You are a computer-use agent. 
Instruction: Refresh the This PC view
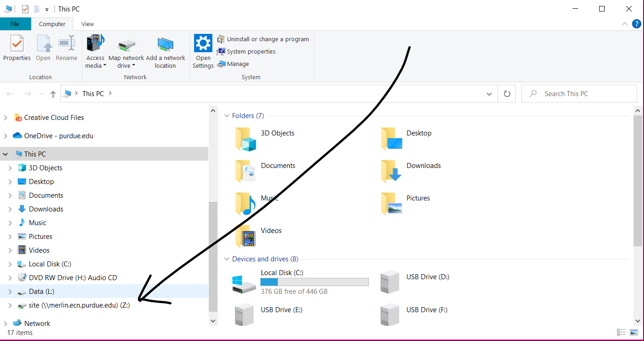coord(507,94)
